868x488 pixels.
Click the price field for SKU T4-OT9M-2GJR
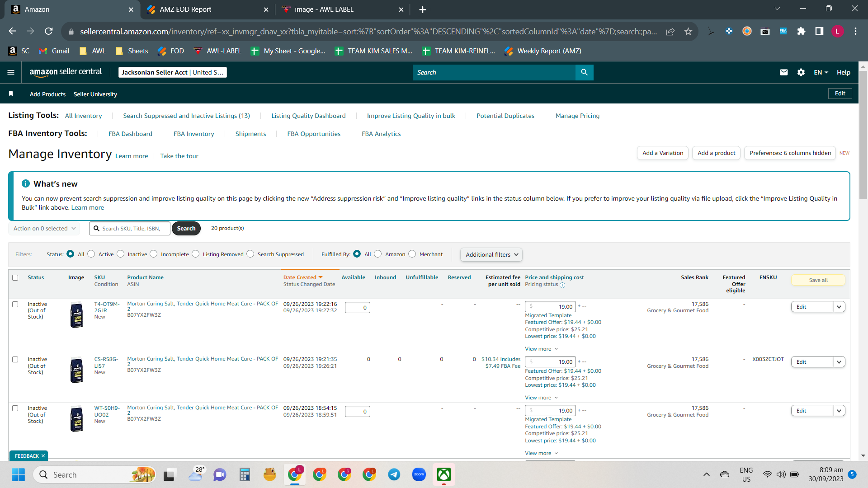(x=550, y=307)
